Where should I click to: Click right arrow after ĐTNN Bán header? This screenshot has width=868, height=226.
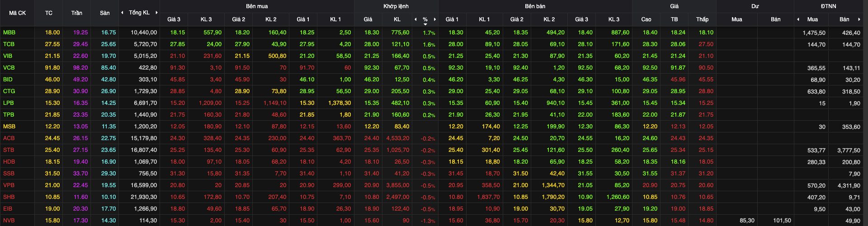[x=859, y=19]
